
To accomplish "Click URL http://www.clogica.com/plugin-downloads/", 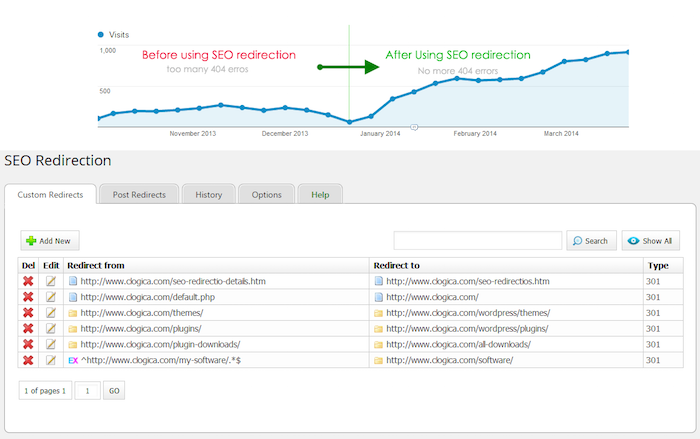I will 160,344.
